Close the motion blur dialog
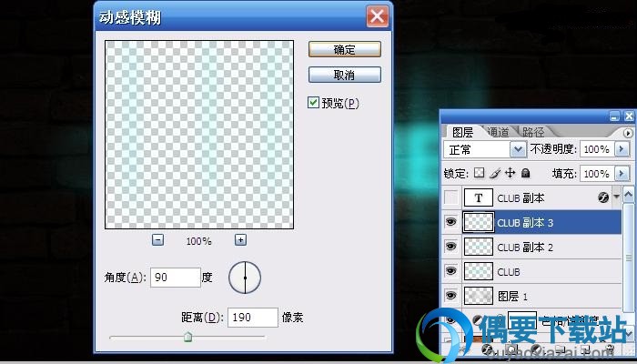 (378, 16)
